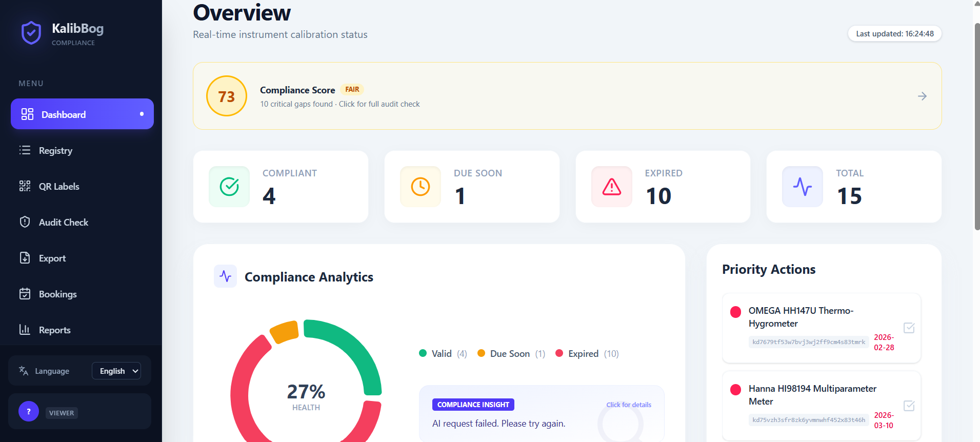Click the ID code kd75vzh3sfr8zk6ymnwhf452x83t46h
The width and height of the screenshot is (980, 442).
[x=809, y=420]
